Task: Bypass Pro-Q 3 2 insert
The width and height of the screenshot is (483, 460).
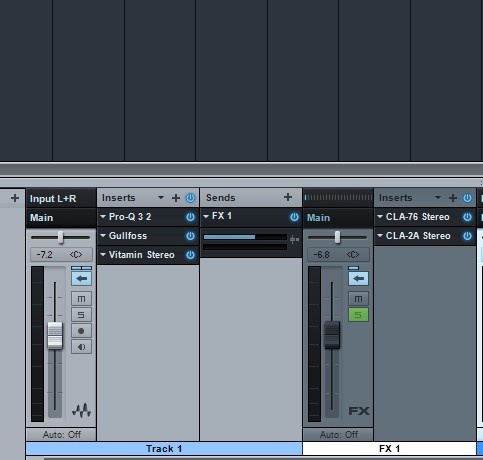Action: point(190,217)
